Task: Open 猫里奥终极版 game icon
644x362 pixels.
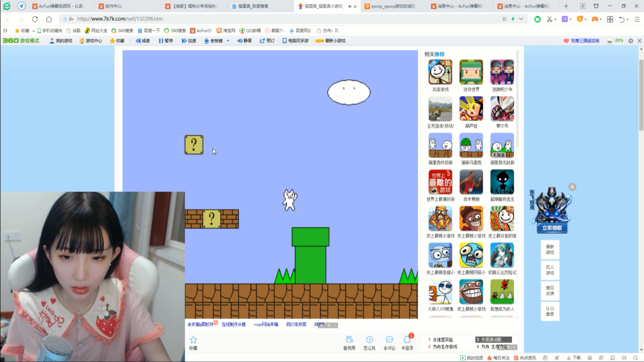Action: pos(440,145)
